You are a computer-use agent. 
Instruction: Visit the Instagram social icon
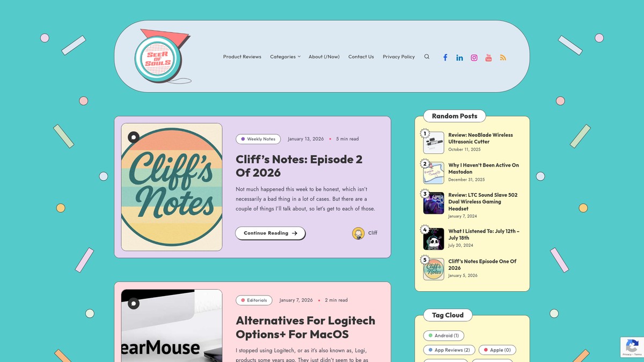[474, 57]
